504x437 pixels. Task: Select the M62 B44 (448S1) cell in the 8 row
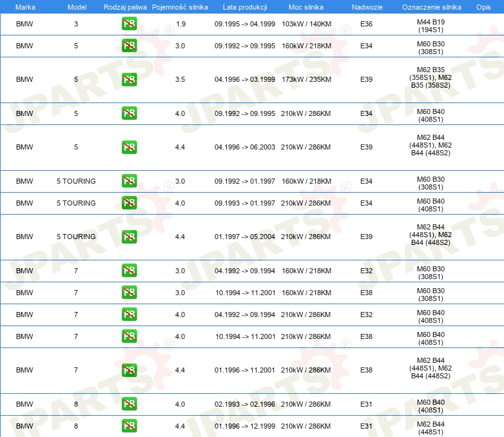click(431, 428)
